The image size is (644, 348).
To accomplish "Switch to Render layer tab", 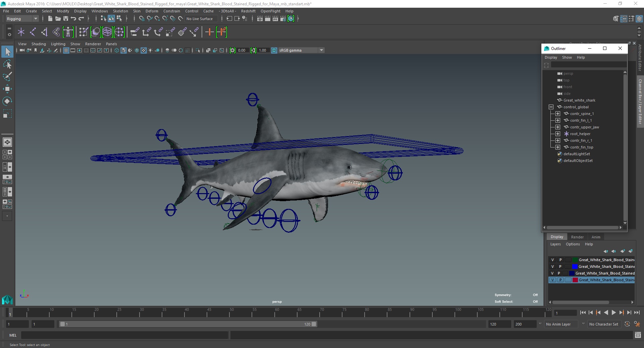I will (577, 237).
